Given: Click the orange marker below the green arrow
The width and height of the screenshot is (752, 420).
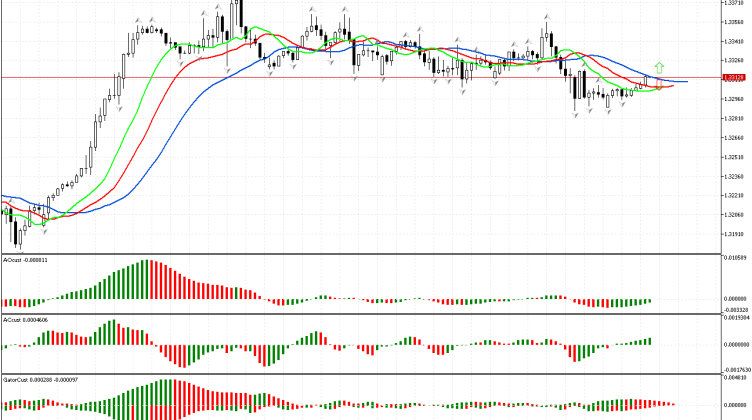Looking at the screenshot, I should [659, 87].
